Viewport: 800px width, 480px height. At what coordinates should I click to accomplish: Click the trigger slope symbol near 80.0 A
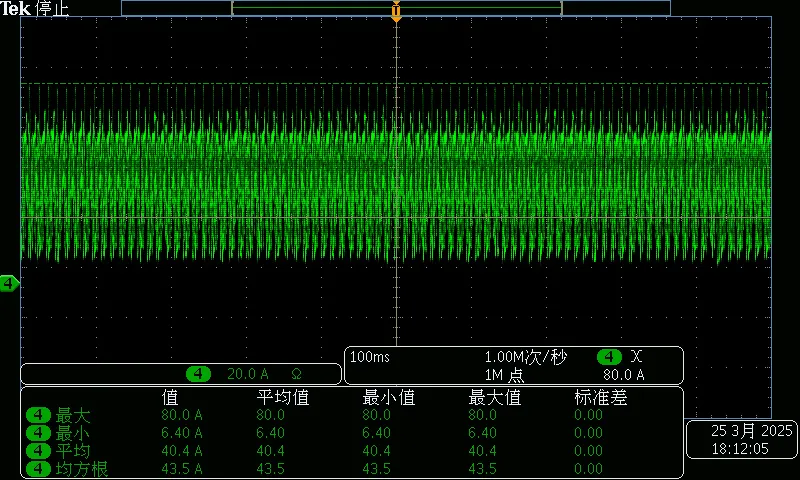point(636,356)
